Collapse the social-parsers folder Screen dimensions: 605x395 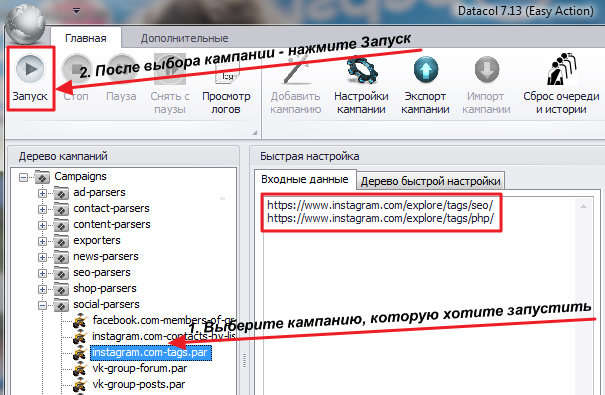coord(42,306)
